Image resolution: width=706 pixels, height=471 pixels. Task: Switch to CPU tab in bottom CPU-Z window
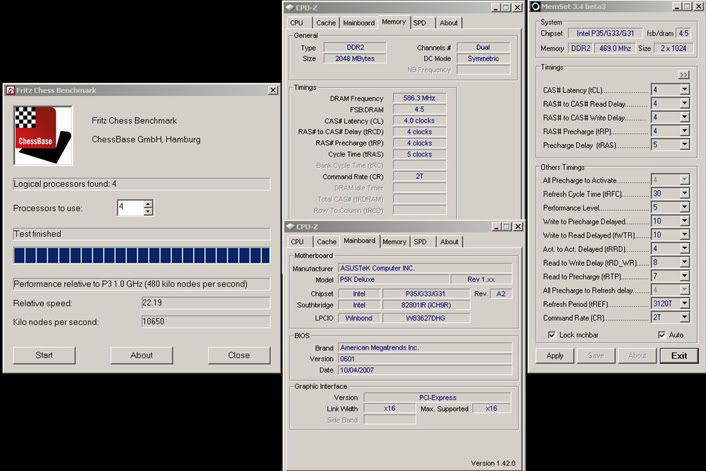pyautogui.click(x=297, y=242)
